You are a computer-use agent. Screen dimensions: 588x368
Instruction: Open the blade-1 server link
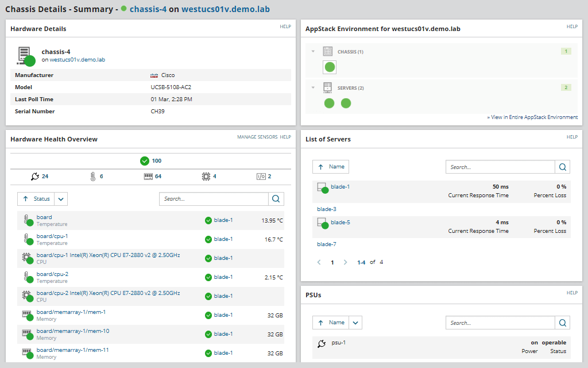point(340,186)
